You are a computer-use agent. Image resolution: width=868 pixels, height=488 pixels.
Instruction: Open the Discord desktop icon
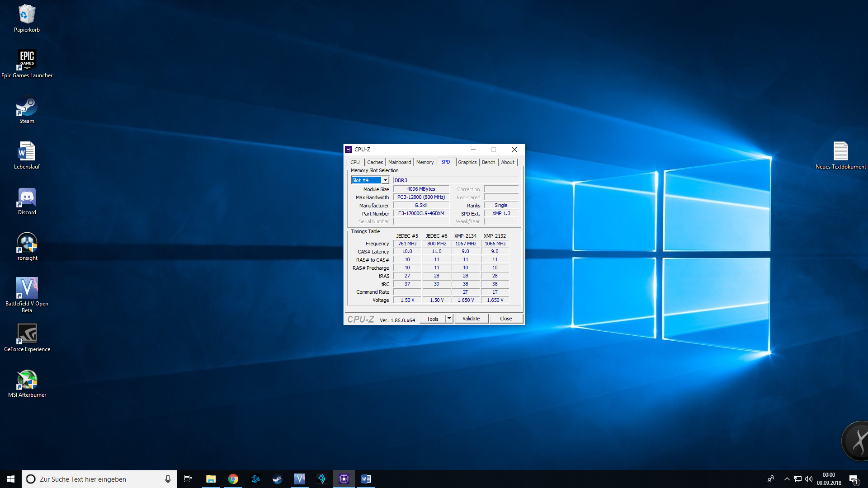(27, 197)
